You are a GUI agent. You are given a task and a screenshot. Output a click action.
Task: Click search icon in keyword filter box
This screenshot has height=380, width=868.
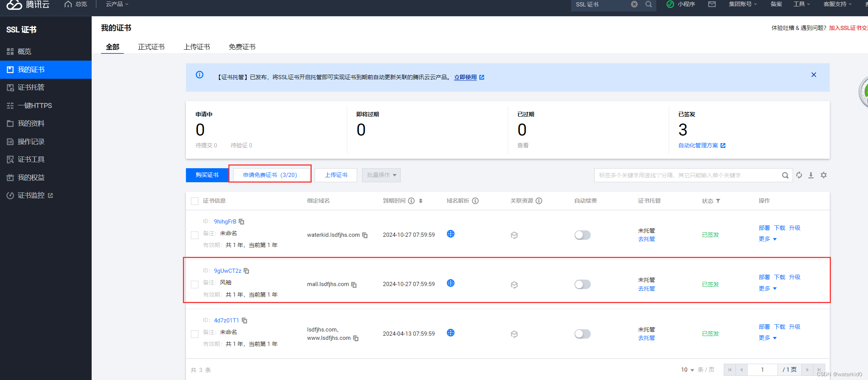tap(785, 175)
